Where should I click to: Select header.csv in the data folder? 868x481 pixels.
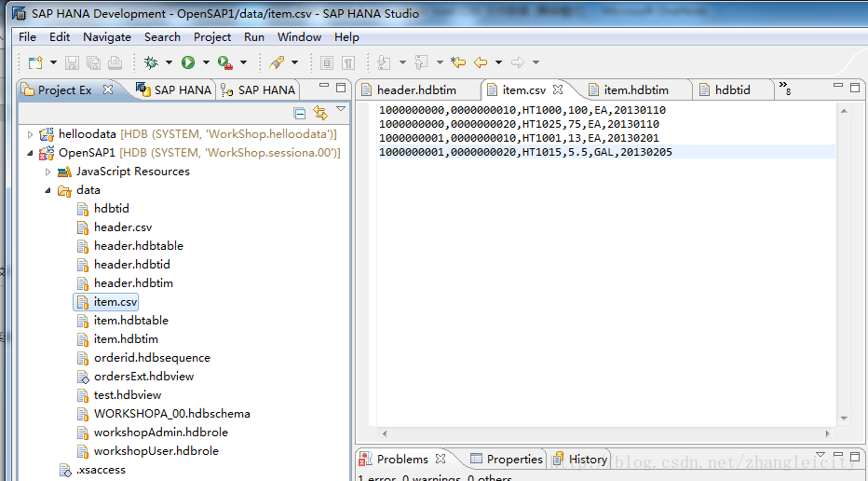click(x=122, y=227)
